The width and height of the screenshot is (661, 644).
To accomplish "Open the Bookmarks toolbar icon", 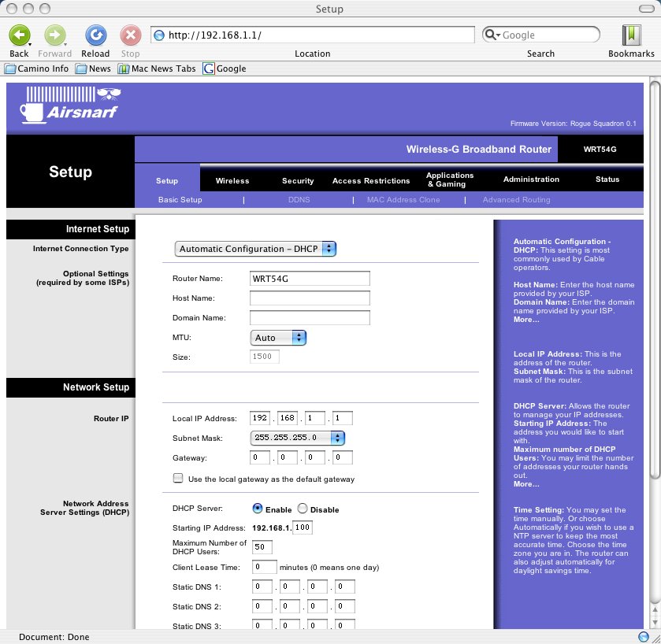I will (631, 35).
